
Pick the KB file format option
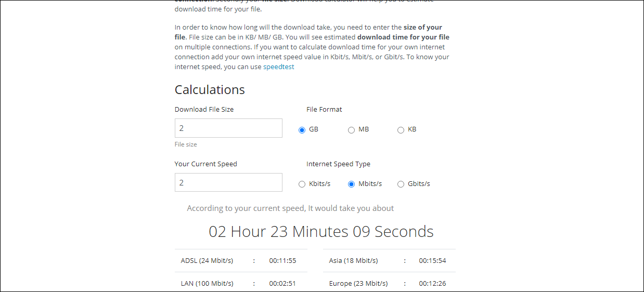(x=401, y=130)
